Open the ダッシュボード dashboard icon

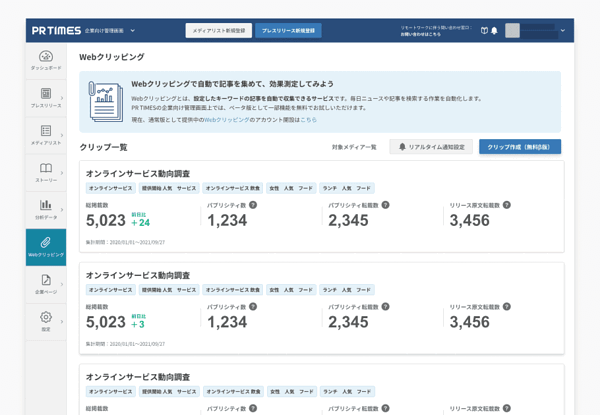click(46, 57)
